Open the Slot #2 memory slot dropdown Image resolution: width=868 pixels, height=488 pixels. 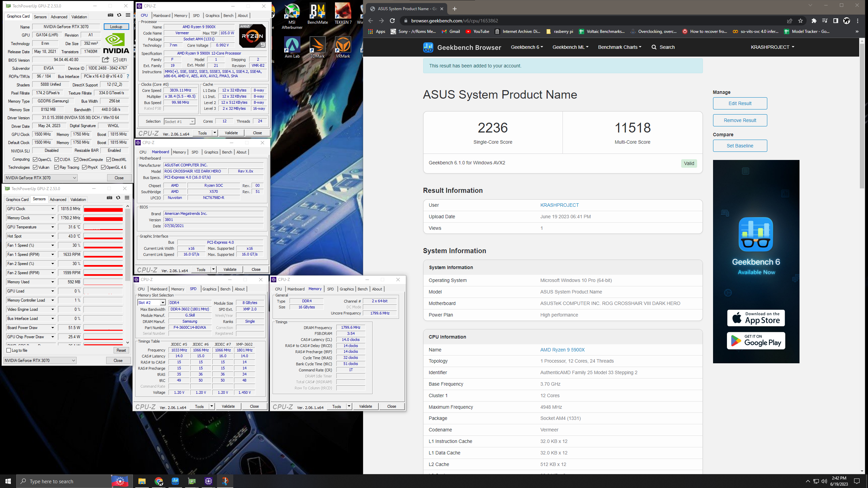tap(151, 303)
